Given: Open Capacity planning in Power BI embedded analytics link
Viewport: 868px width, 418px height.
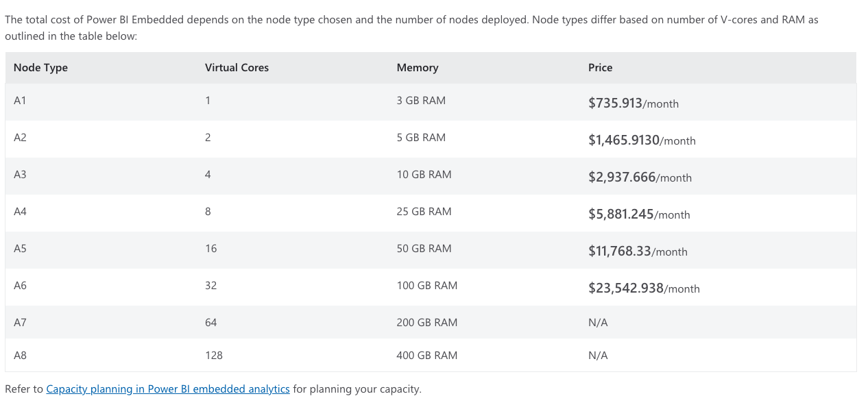Looking at the screenshot, I should click(168, 389).
